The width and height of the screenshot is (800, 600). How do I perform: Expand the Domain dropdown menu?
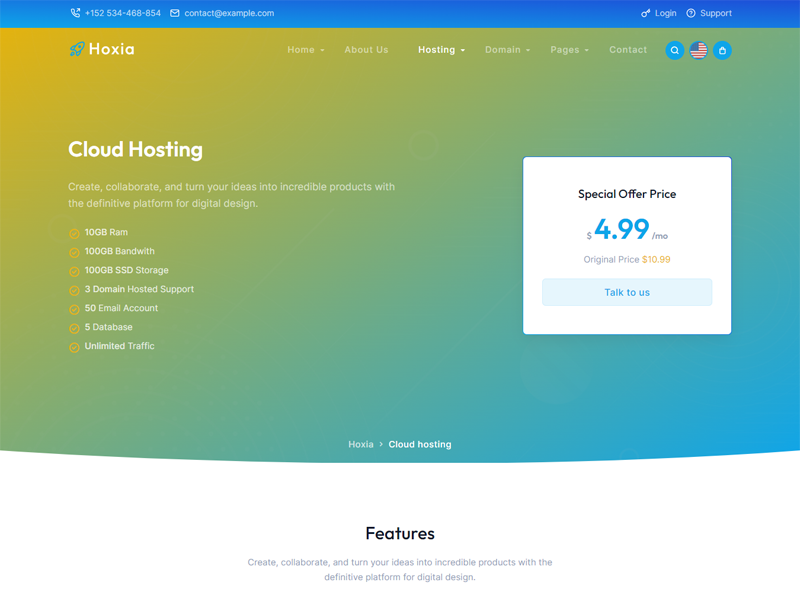(507, 50)
